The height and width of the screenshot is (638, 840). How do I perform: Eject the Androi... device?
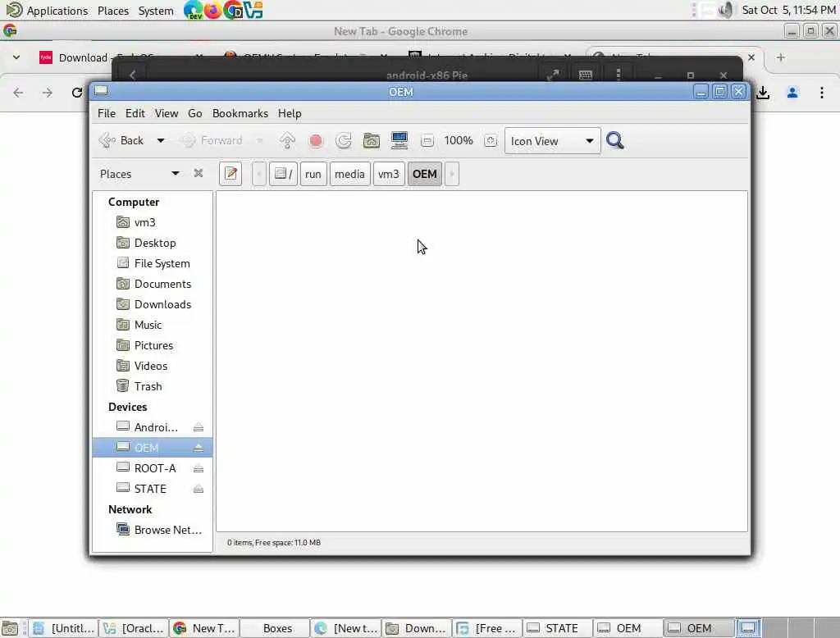point(199,427)
